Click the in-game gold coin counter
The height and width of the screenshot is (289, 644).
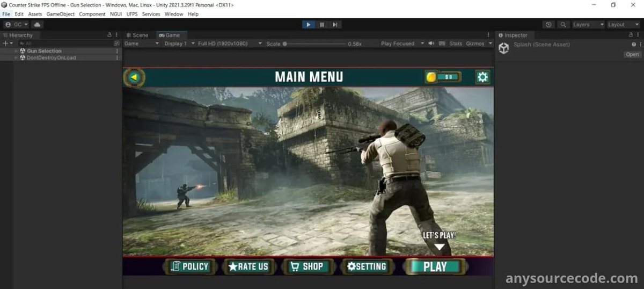coord(443,77)
